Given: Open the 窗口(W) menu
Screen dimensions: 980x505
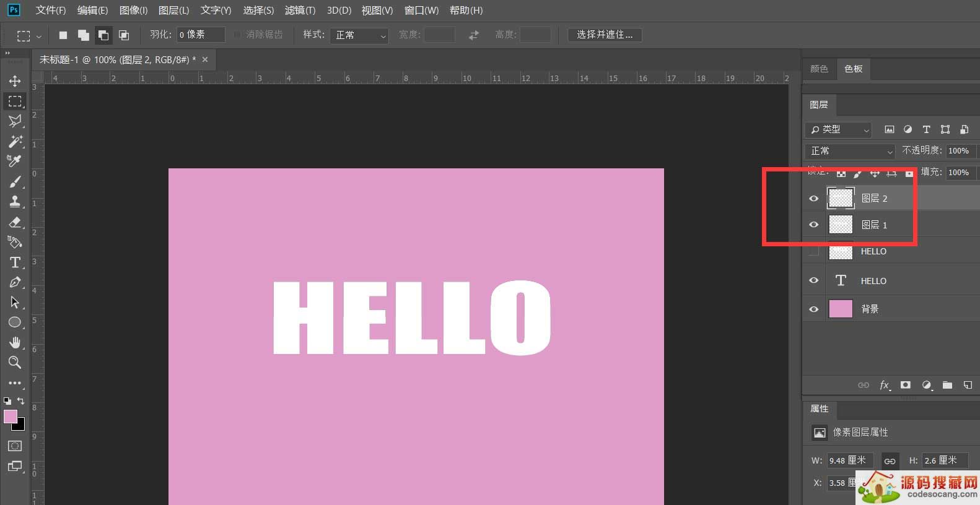Looking at the screenshot, I should tap(421, 11).
